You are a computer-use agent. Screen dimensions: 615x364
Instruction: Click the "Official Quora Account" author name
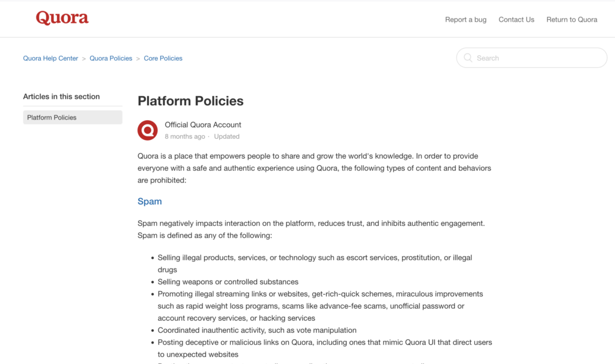click(x=202, y=124)
